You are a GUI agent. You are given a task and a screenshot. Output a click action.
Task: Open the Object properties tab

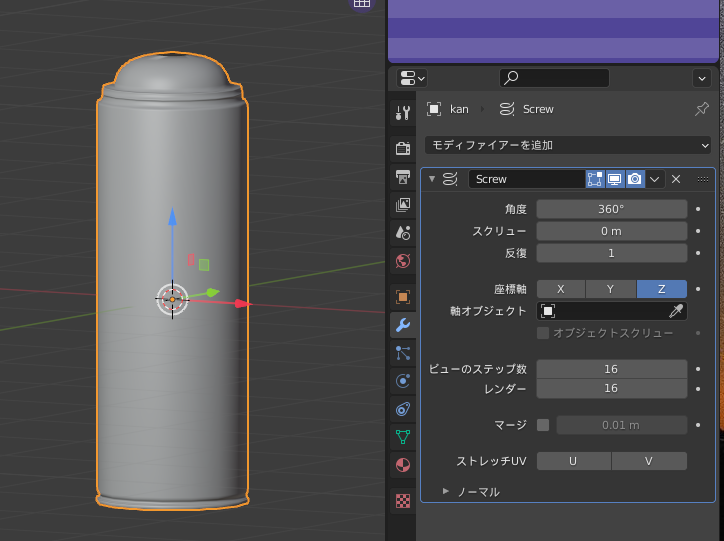[403, 297]
